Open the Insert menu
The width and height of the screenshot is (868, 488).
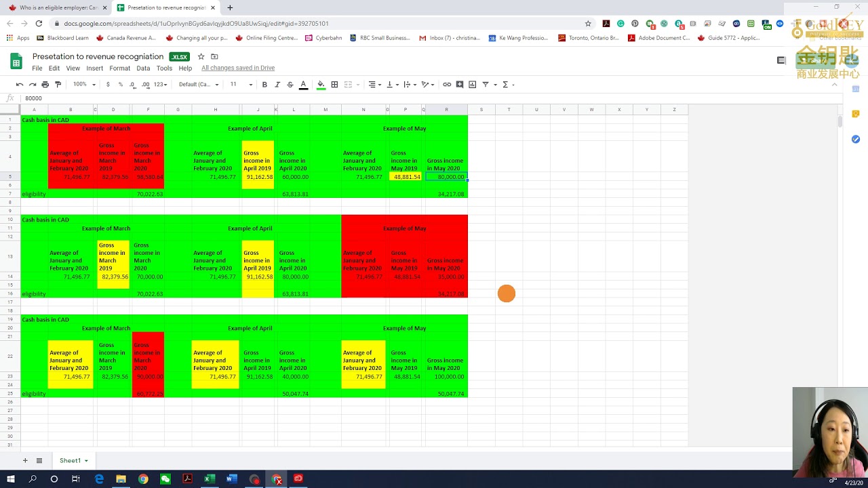(x=95, y=68)
